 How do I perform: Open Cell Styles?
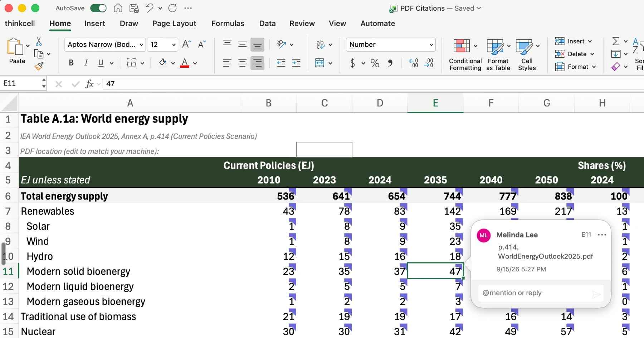click(x=527, y=55)
